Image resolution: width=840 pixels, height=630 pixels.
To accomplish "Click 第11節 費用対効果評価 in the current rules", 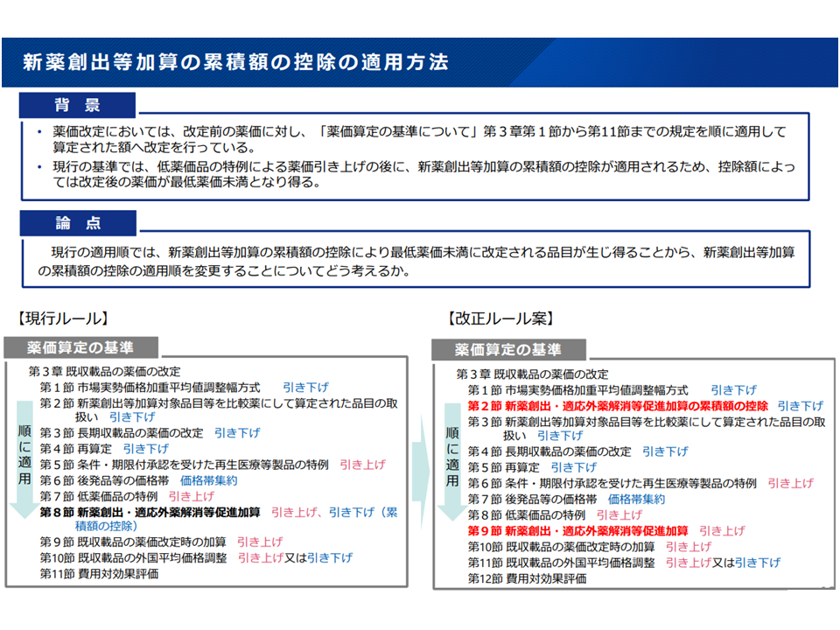I will point(99,573).
